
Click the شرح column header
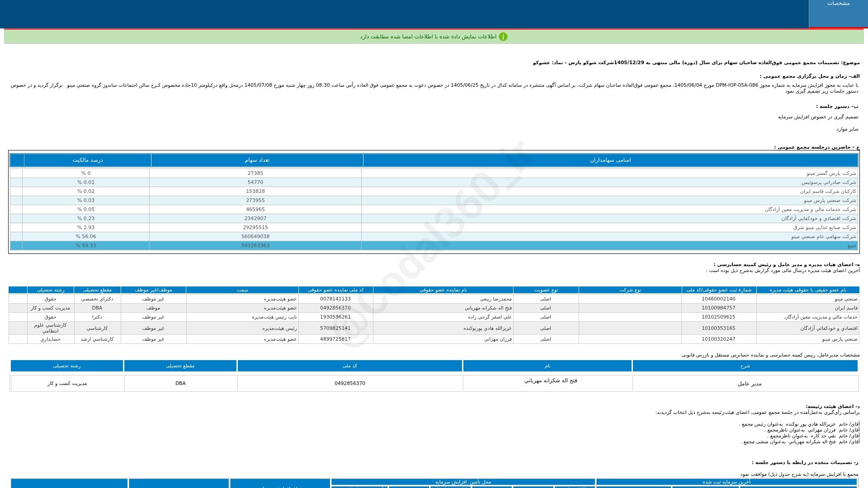tap(745, 366)
